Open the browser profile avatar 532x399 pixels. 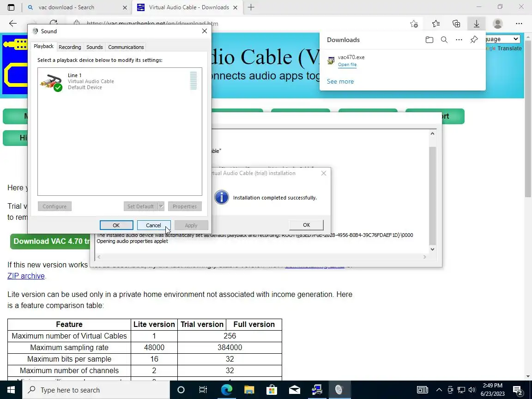coord(498,24)
